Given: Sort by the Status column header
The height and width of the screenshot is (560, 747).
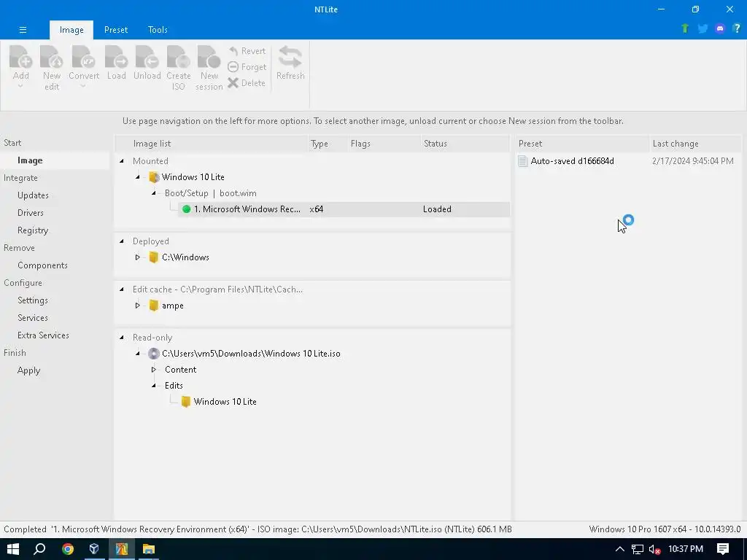Looking at the screenshot, I should click(x=465, y=144).
